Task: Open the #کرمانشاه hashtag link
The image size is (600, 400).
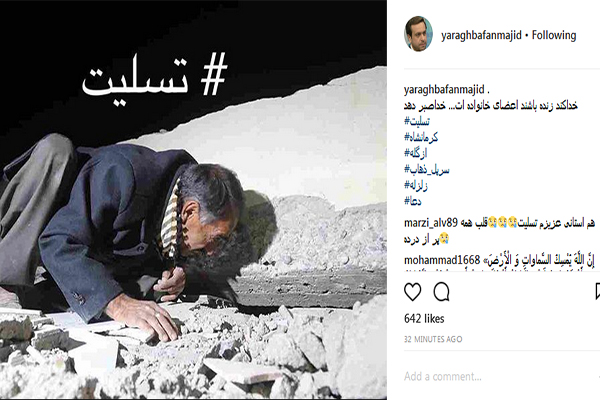Action: pyautogui.click(x=421, y=137)
